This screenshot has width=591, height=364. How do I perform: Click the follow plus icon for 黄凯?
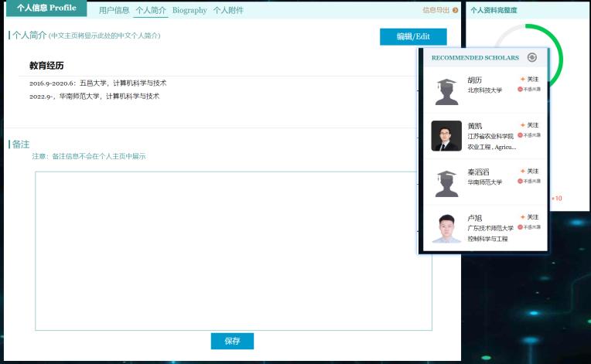pyautogui.click(x=523, y=125)
